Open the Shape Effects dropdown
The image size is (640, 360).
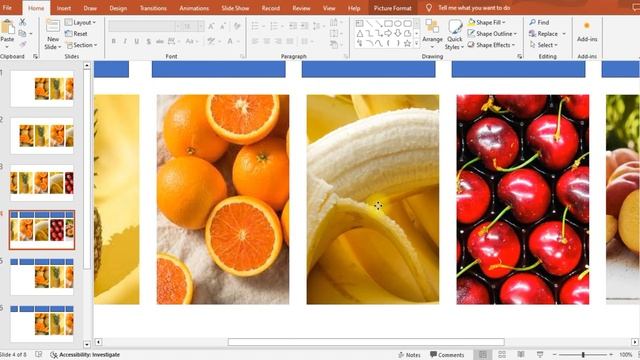(x=491, y=45)
